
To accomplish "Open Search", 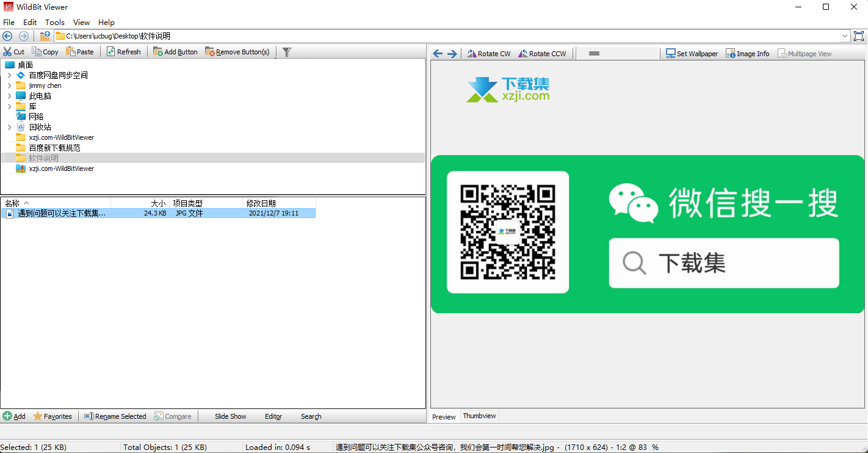I will [x=311, y=416].
